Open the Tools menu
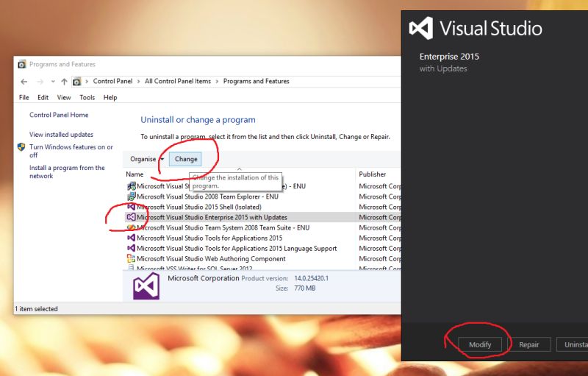Image resolution: width=588 pixels, height=376 pixels. [x=87, y=97]
